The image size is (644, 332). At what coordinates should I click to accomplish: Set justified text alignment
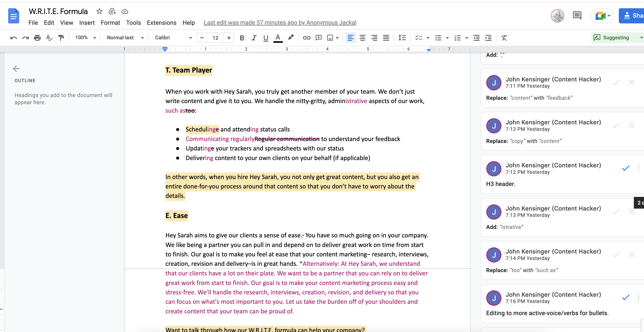386,38
